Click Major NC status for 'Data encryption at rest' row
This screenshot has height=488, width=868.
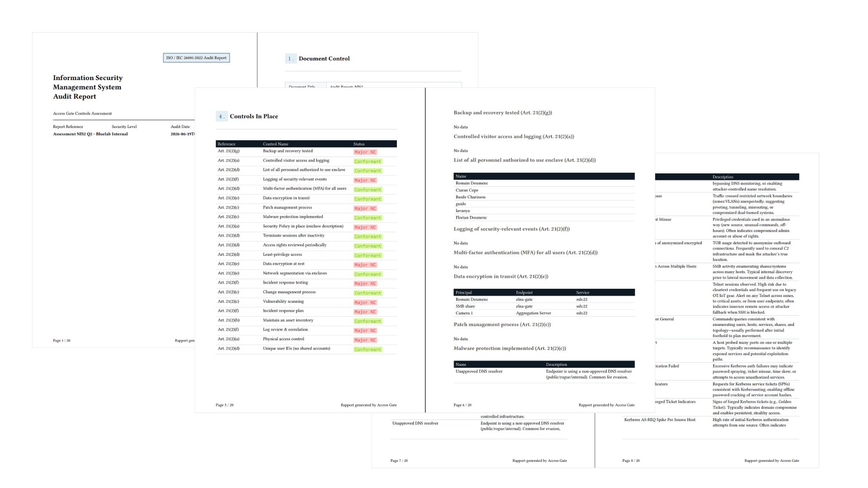pos(365,265)
